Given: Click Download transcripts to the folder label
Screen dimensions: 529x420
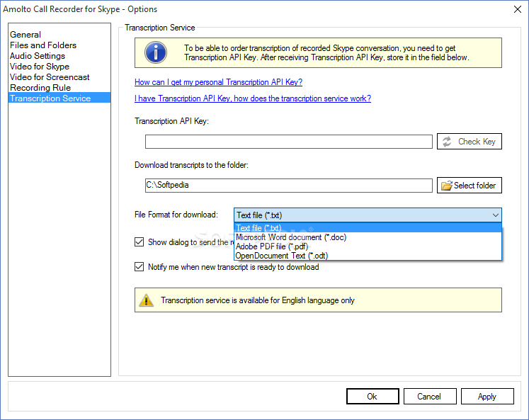Looking at the screenshot, I should tap(191, 165).
